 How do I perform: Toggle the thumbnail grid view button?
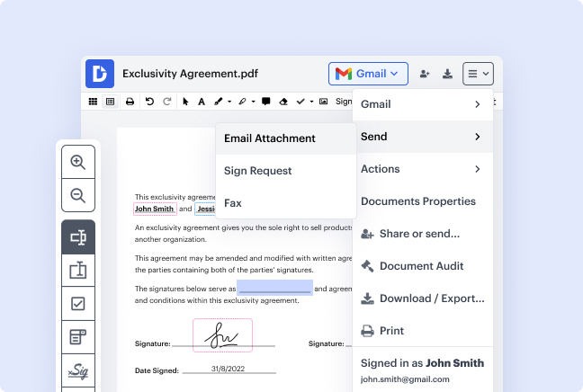tap(93, 102)
